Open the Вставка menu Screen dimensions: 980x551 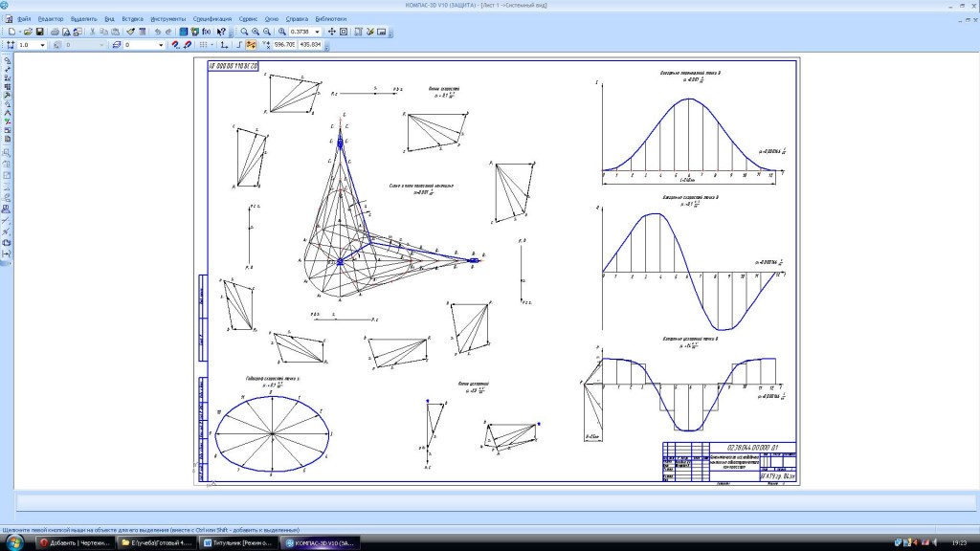pos(132,19)
